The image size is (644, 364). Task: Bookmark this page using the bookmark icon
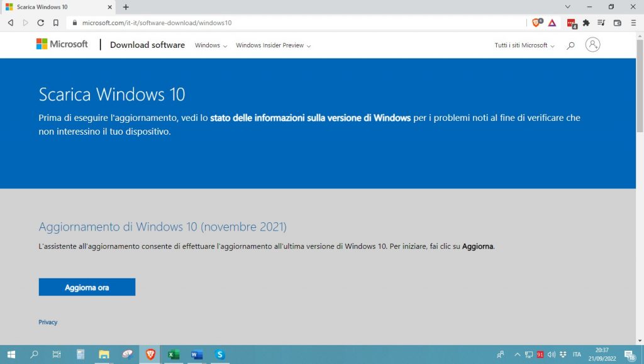(x=56, y=23)
